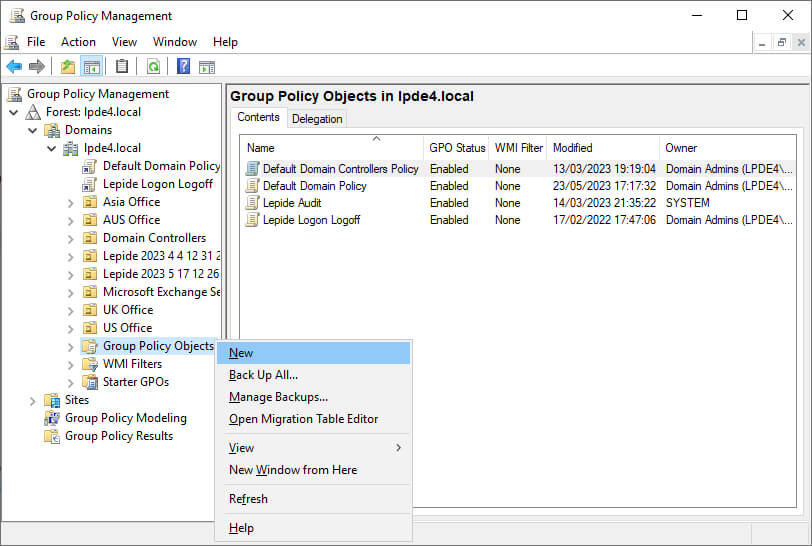Select Group Policy Modeling in tree

click(x=125, y=418)
